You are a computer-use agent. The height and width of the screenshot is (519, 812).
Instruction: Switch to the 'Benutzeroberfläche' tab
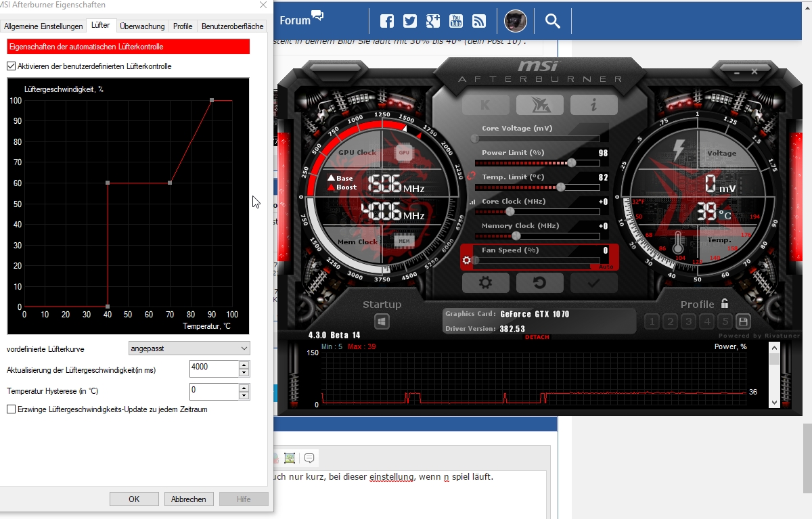232,26
